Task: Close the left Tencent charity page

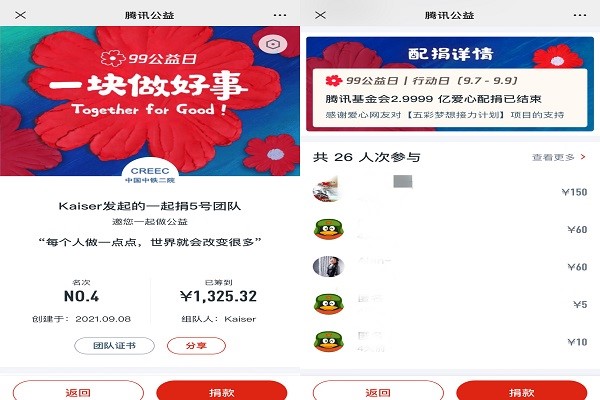Action: click(21, 15)
